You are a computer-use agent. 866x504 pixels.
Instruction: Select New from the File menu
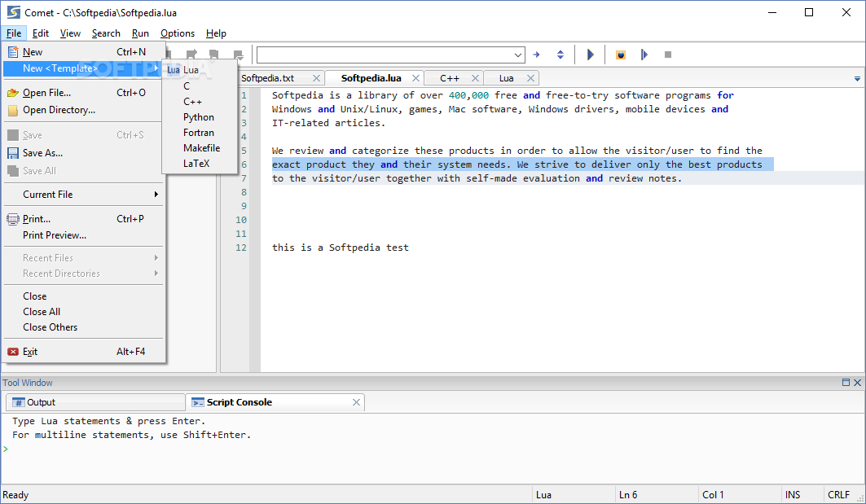pyautogui.click(x=84, y=52)
